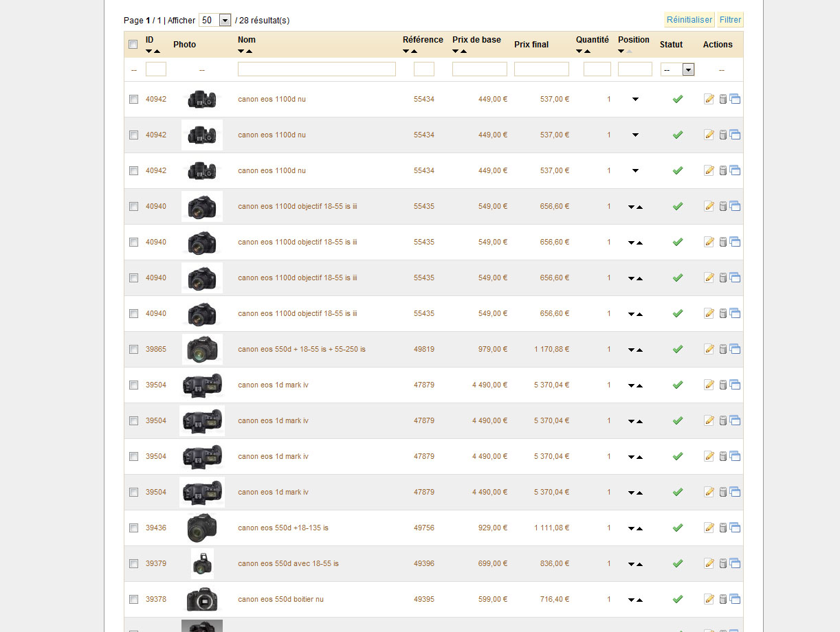The height and width of the screenshot is (632, 840).
Task: Click the Prix de base filter field
Action: point(480,69)
